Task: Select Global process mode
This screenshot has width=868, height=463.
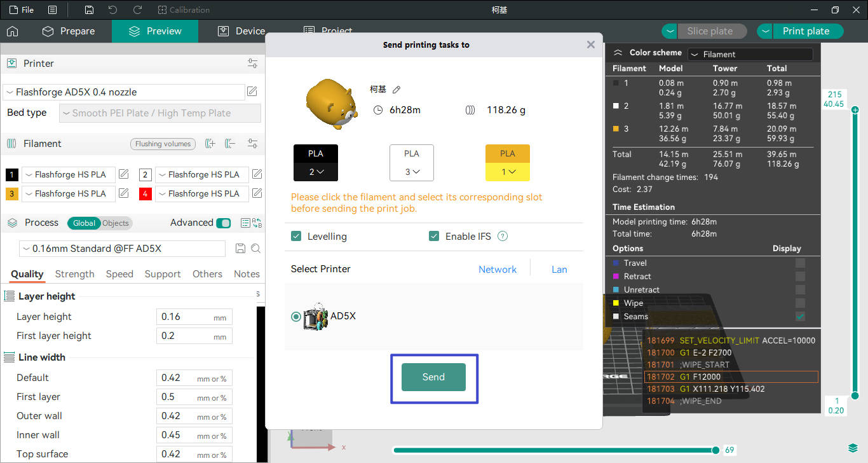Action: pos(84,223)
